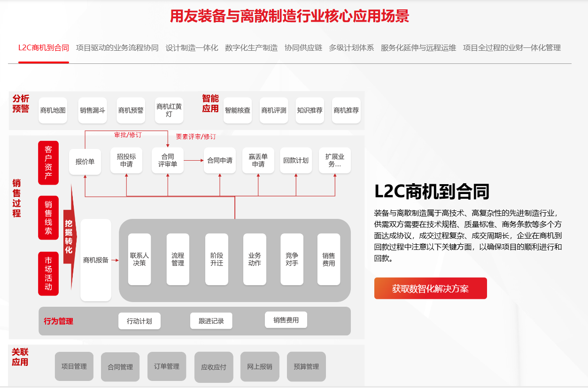Click the 扩展业务… box
The width and height of the screenshot is (588, 388).
(x=335, y=161)
